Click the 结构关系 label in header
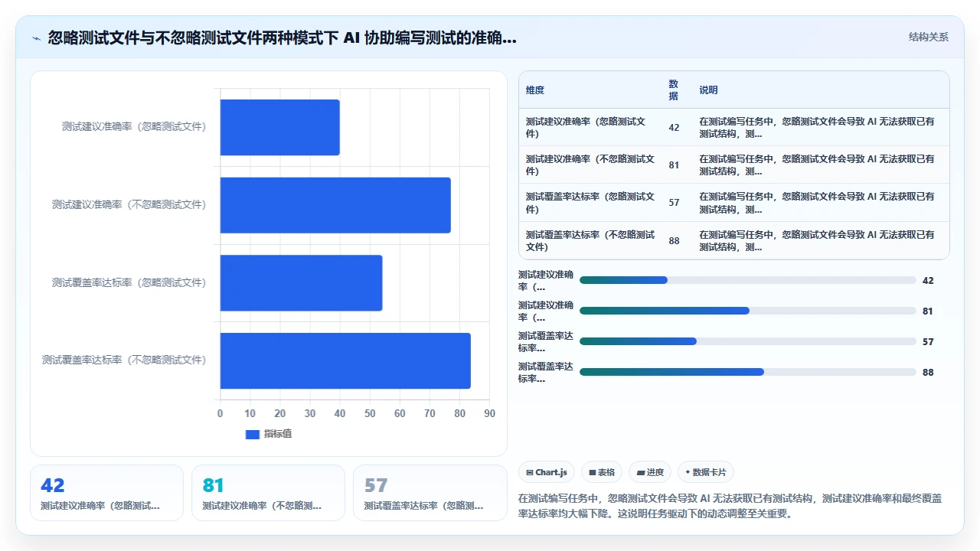 click(928, 37)
